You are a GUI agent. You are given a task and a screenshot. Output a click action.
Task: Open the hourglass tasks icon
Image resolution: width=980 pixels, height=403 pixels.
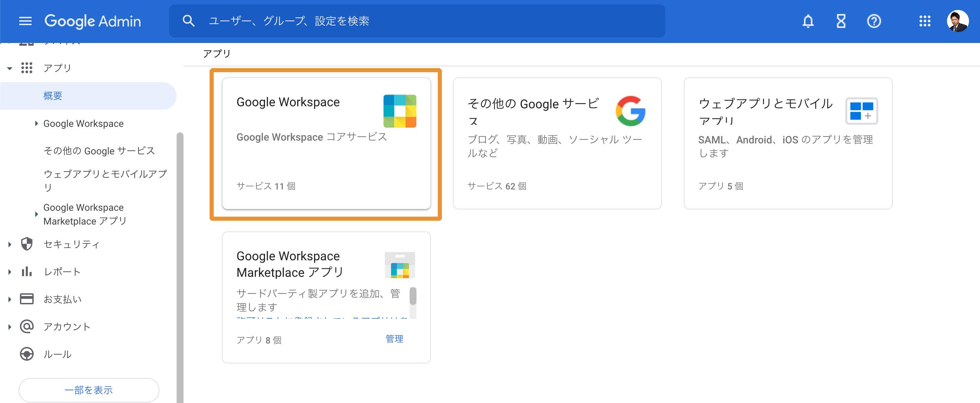[841, 21]
